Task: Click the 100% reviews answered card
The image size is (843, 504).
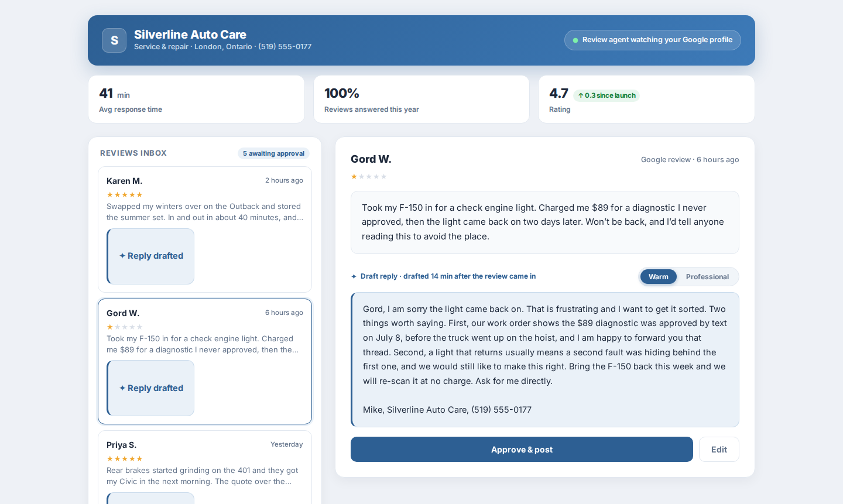Action: click(x=421, y=100)
